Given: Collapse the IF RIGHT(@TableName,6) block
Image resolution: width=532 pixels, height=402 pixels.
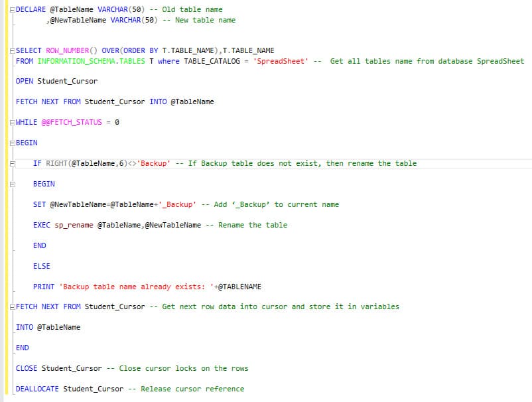Looking at the screenshot, I should click(x=13, y=164).
